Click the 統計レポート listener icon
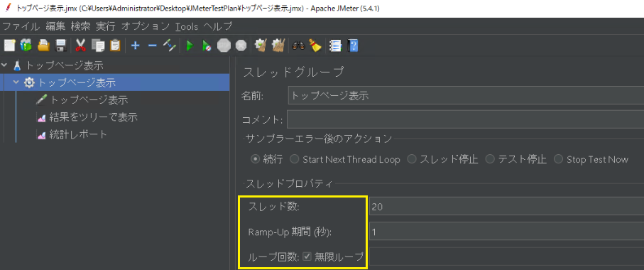Screen dimensions: 644x270 tap(41, 135)
